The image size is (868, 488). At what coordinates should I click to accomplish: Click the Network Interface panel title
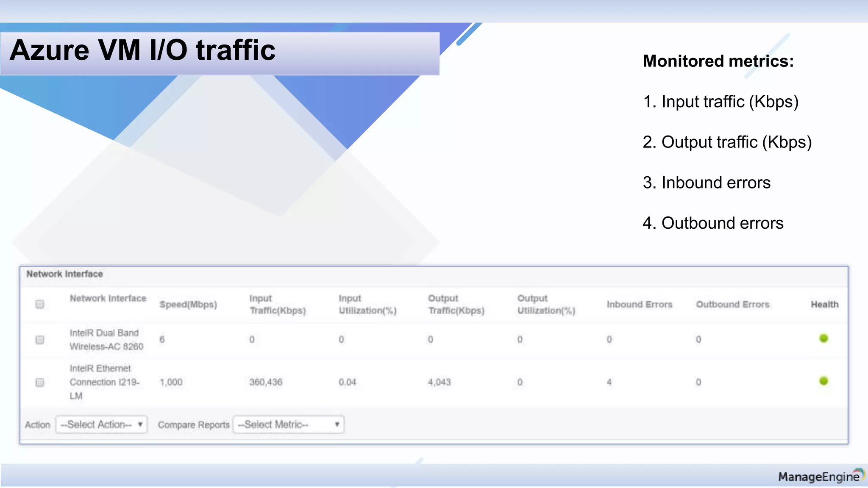click(x=65, y=274)
